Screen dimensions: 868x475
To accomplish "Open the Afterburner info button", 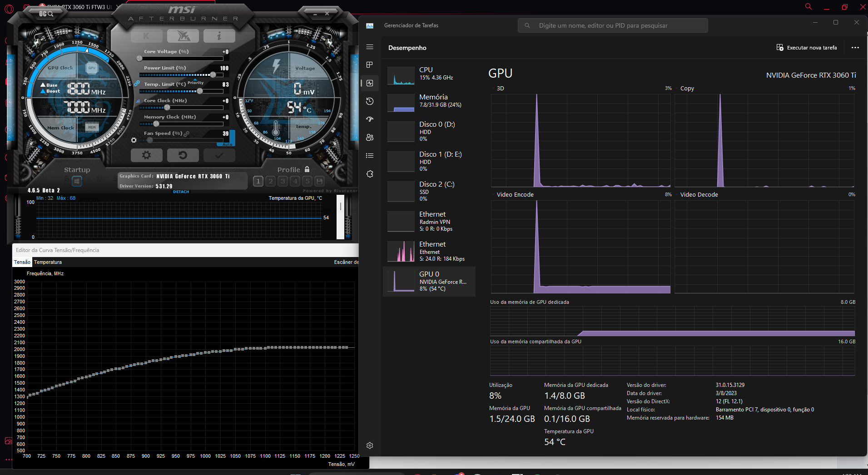I will coord(219,36).
